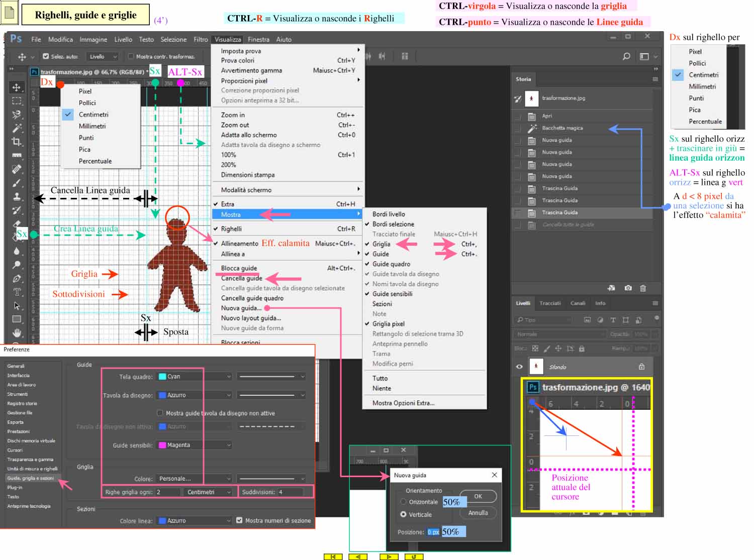Toggle Griglia pixel in the Mostra submenu
Viewport: 754px width, 560px height.
tap(425, 324)
